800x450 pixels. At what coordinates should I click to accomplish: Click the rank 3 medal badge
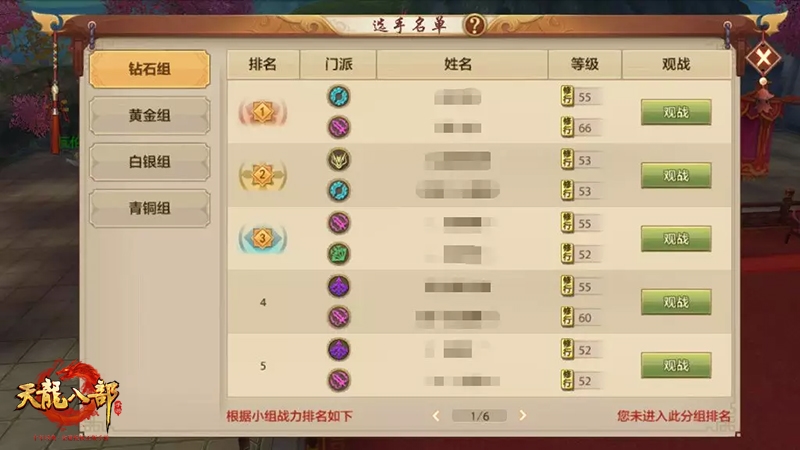[x=262, y=238]
